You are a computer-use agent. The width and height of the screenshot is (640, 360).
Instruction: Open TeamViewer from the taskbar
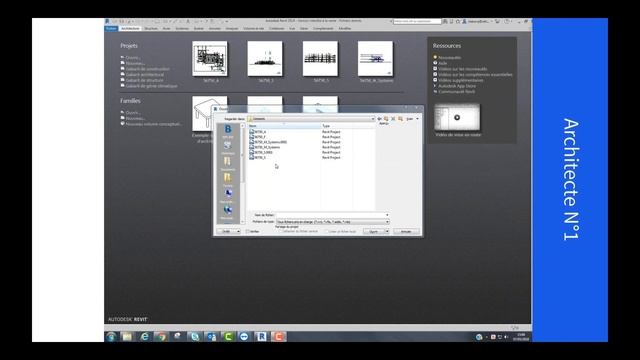click(244, 336)
